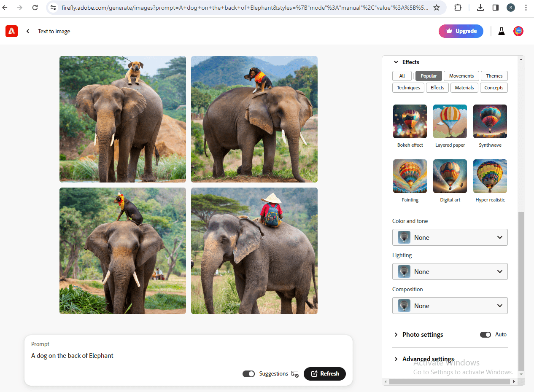Screen dimensions: 534x392
Task: Click the settings panel vertical scrollbar
Action: coord(521,291)
